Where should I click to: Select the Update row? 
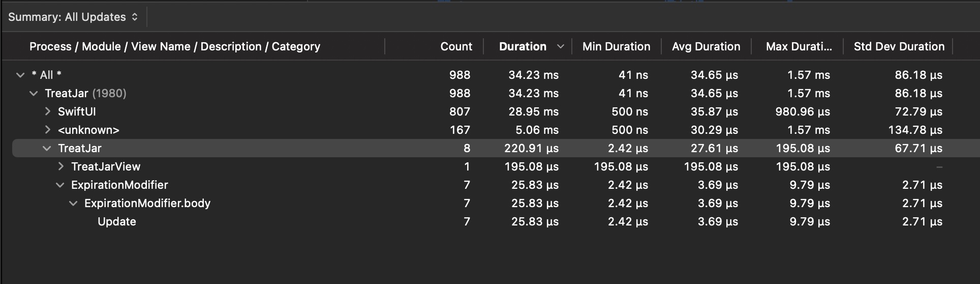117,221
